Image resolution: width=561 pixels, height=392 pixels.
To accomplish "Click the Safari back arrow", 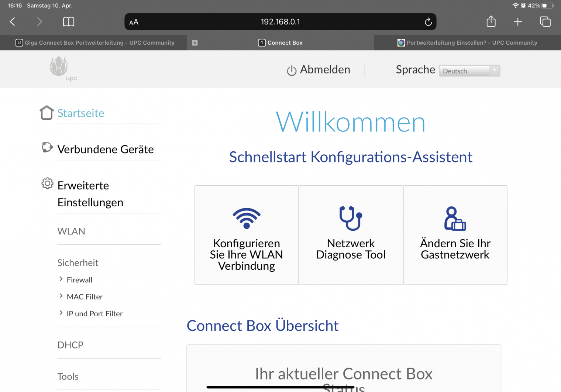I will (x=13, y=22).
